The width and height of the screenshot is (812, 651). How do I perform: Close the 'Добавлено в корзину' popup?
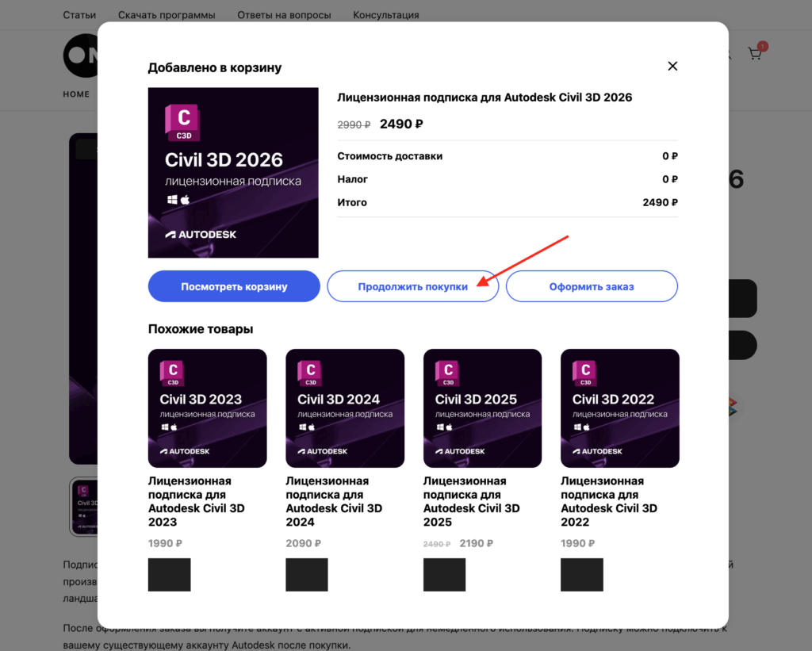pyautogui.click(x=672, y=67)
